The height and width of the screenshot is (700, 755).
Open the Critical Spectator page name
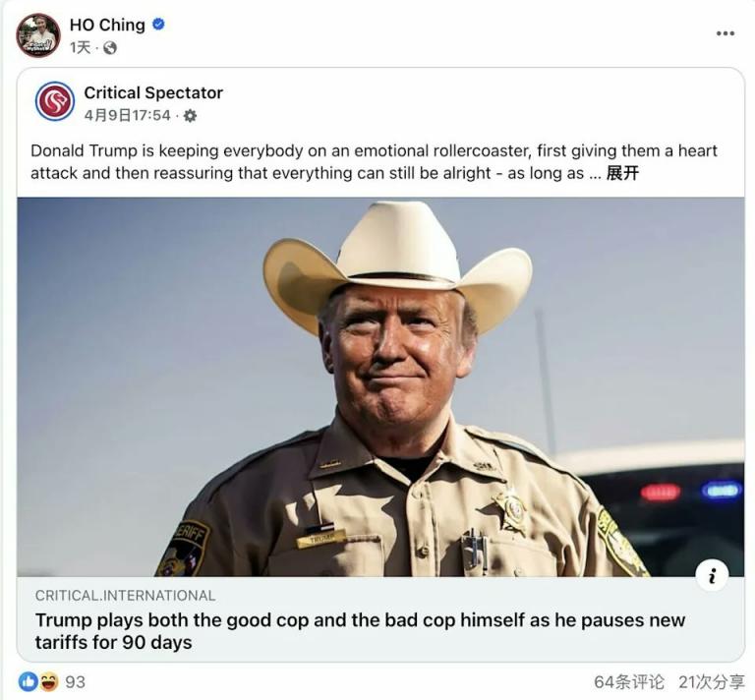click(153, 92)
